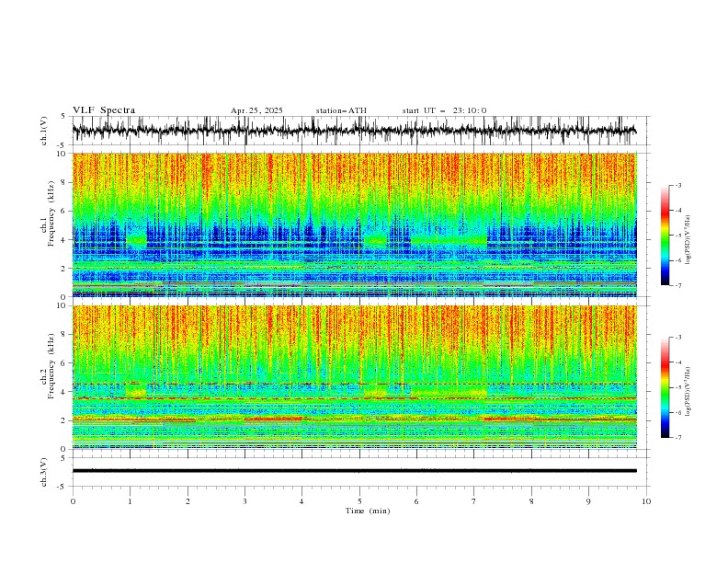Click the "6" kHz tick on ch.2 spectrogram
Viewport: 728px width, 563px height.
(x=65, y=363)
